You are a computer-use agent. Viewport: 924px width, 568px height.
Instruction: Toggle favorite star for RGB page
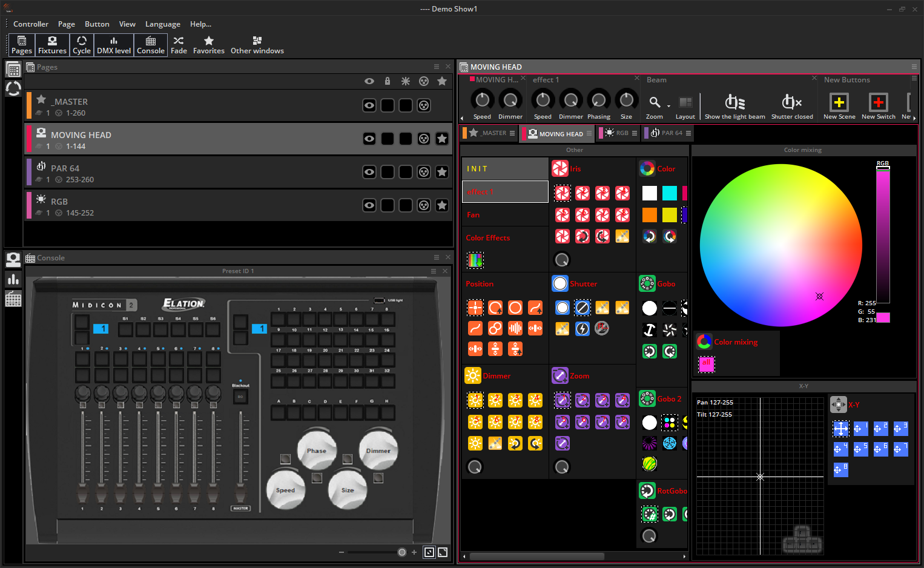(x=442, y=205)
